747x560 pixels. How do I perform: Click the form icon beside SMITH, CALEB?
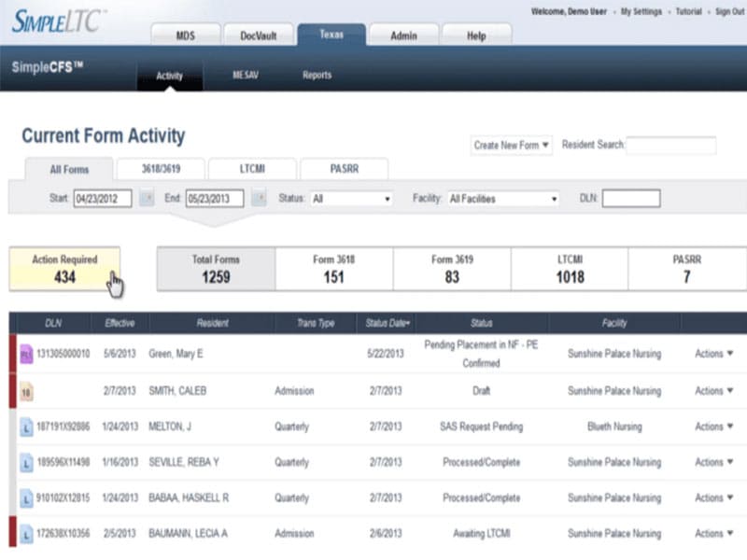point(26,391)
